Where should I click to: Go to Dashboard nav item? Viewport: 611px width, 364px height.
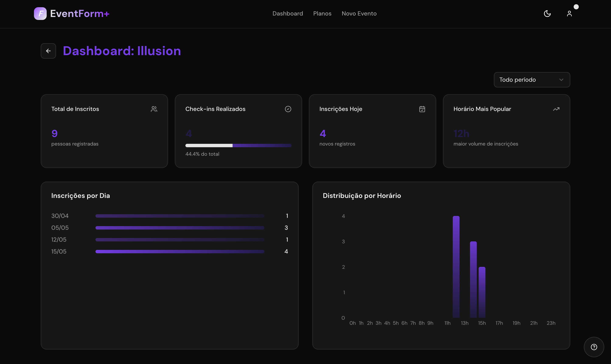(x=287, y=14)
